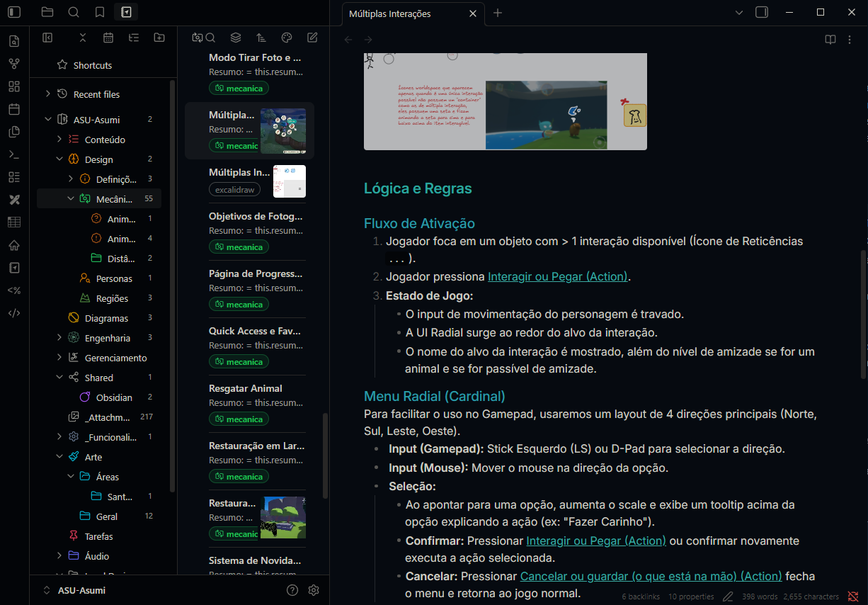Toggle editing mode pencil in status bar
This screenshot has height=605, width=868.
pyautogui.click(x=729, y=596)
